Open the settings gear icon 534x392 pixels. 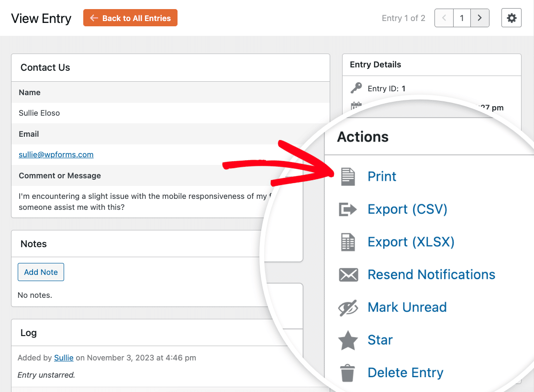[512, 18]
